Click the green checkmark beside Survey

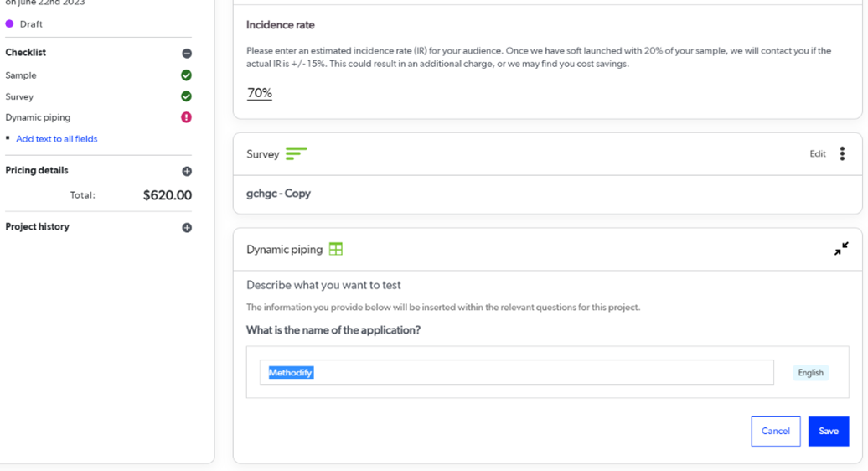(187, 96)
